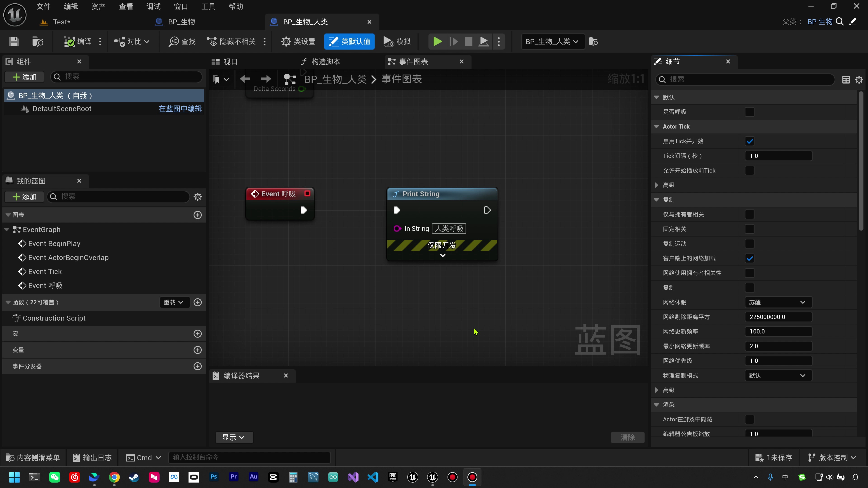Toggle 仅与拥有者相关 checkbox

pos(749,214)
